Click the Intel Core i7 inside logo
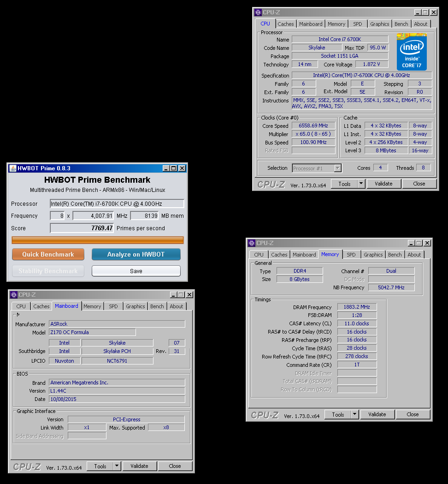The width and height of the screenshot is (448, 484). [412, 52]
